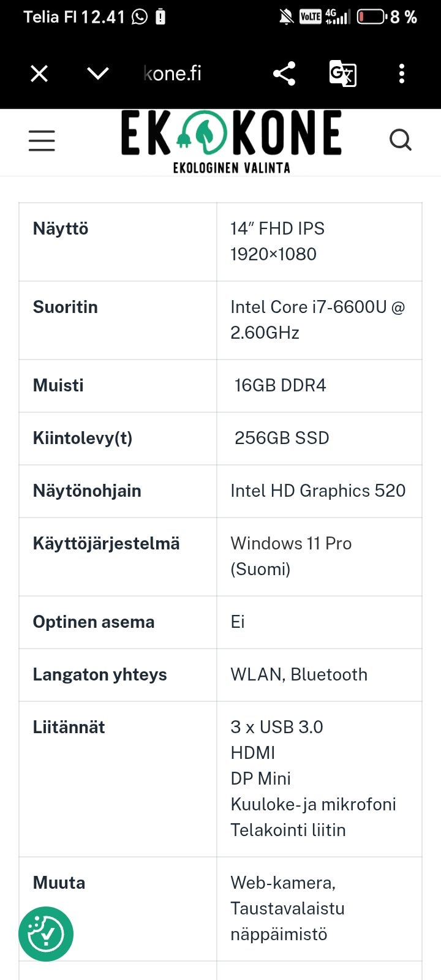Share the current page
Image resolution: width=441 pixels, height=980 pixels.
284,74
